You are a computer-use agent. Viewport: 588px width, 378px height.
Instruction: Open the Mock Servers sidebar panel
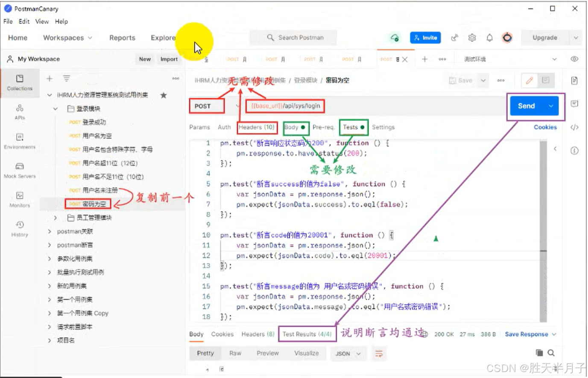click(20, 170)
